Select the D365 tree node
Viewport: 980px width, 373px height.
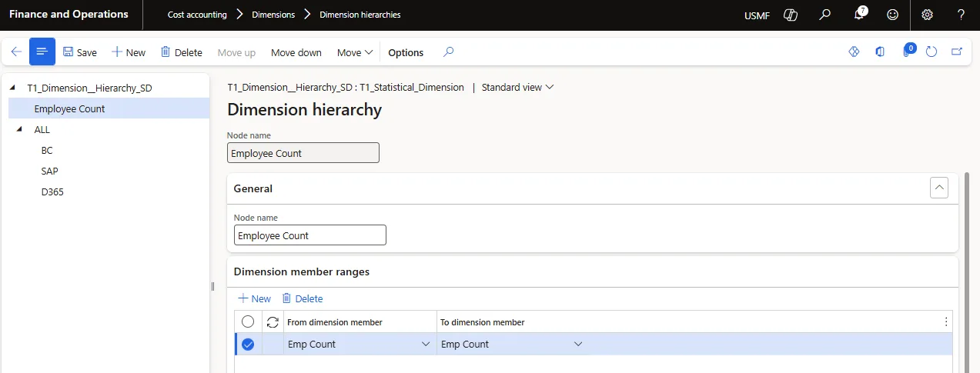pos(52,192)
